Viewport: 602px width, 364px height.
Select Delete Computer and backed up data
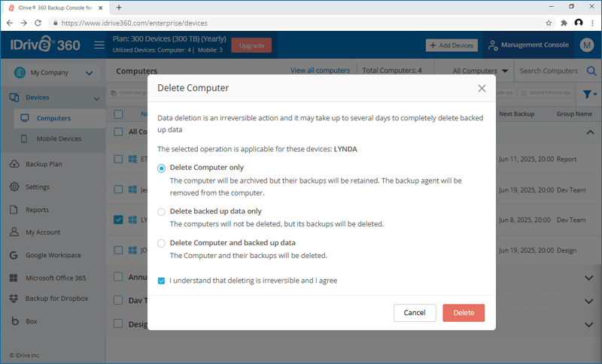161,243
